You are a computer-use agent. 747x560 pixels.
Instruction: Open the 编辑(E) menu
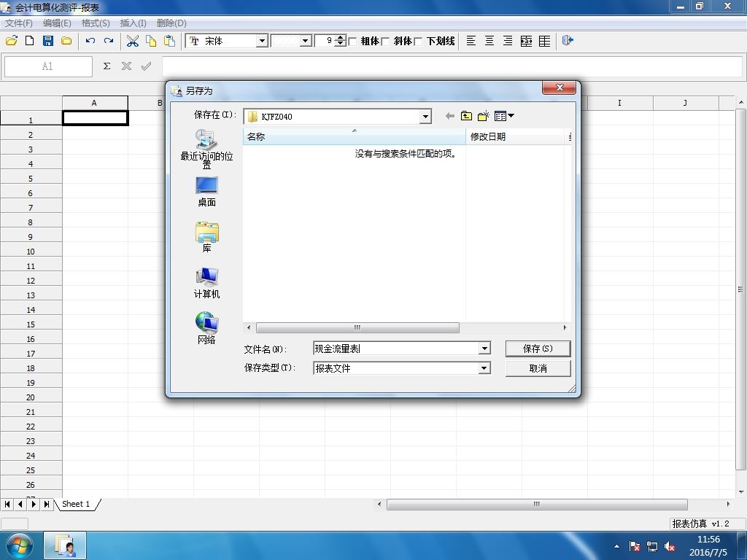(57, 23)
